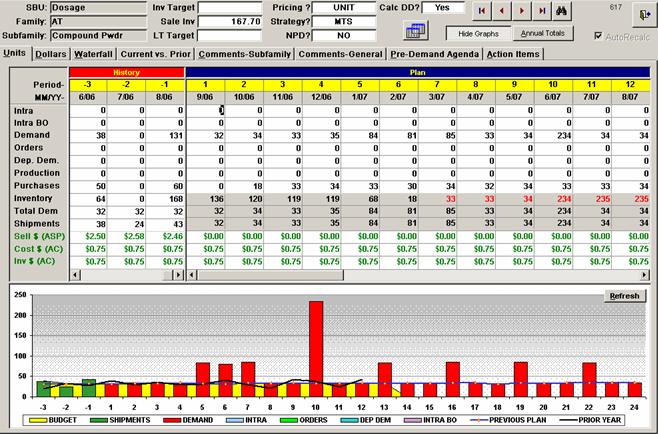
Task: Click the exit door icon
Action: pos(645,15)
